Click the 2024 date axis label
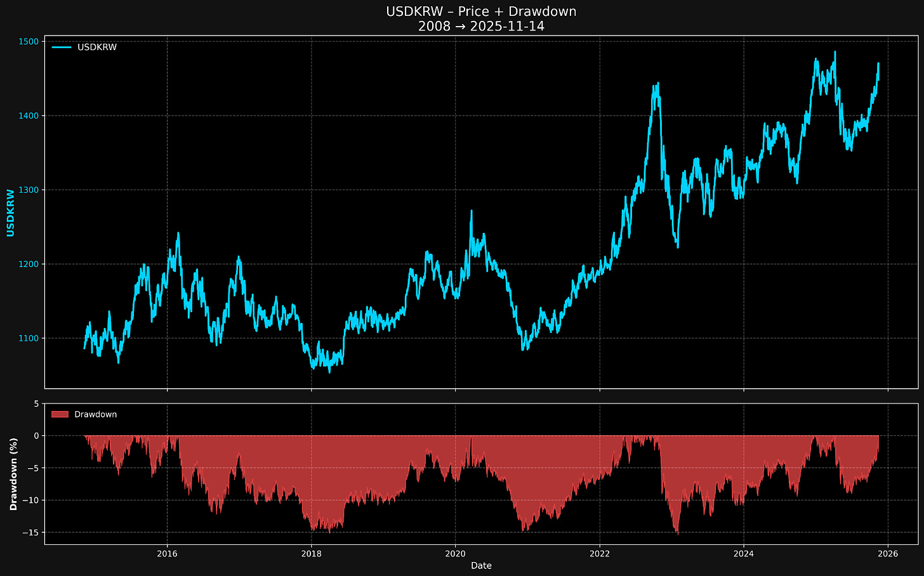 click(744, 553)
